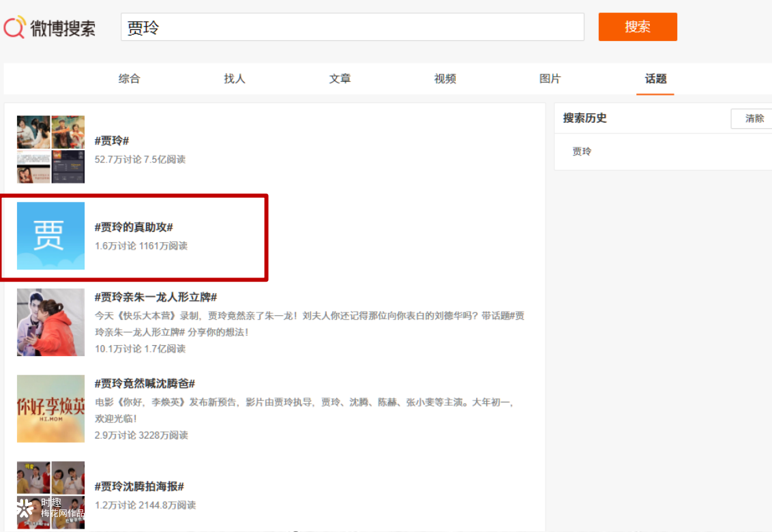Switch to the 找人 tab
The height and width of the screenshot is (532, 772).
(x=235, y=79)
